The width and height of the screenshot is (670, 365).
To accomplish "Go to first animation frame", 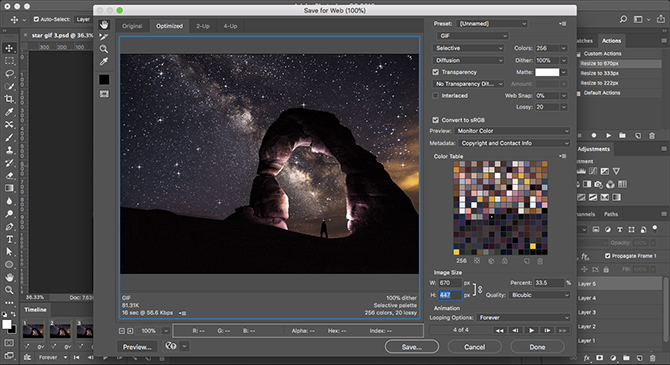I will [499, 330].
